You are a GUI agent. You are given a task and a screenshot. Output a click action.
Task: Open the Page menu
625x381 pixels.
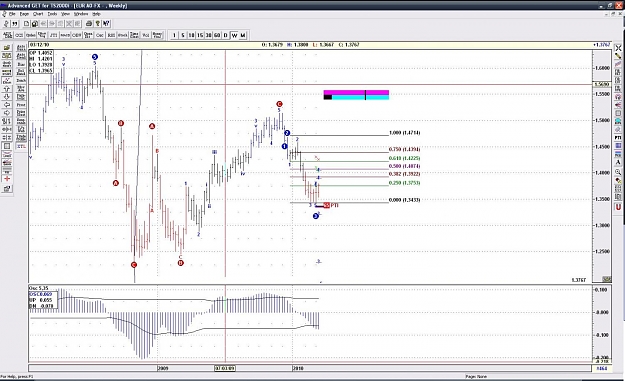[24, 14]
